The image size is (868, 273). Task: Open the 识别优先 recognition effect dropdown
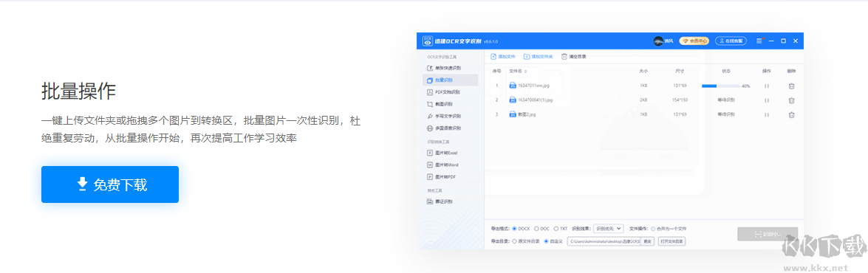[x=609, y=228]
